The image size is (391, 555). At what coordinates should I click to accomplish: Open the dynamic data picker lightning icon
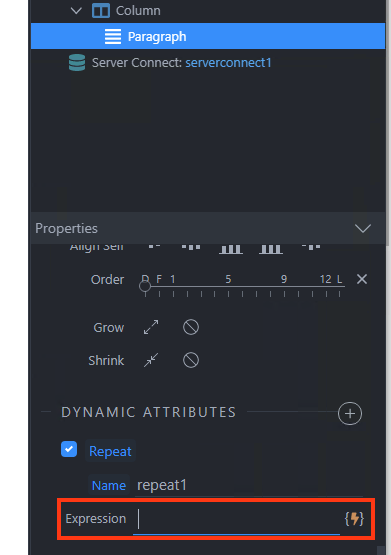354,519
